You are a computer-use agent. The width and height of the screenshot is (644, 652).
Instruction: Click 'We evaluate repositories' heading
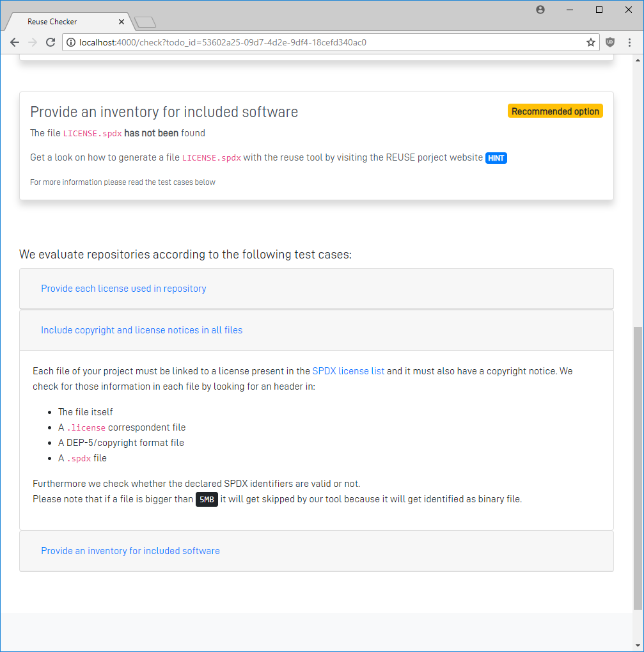pos(185,254)
